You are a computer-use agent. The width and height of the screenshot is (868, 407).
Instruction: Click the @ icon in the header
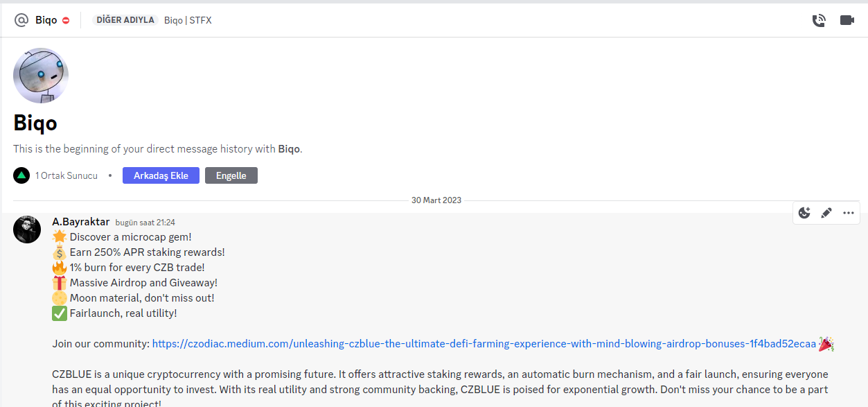click(21, 20)
